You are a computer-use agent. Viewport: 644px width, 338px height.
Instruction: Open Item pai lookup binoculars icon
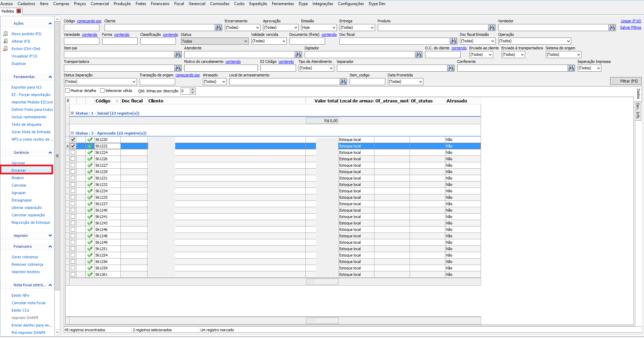pyautogui.click(x=178, y=54)
